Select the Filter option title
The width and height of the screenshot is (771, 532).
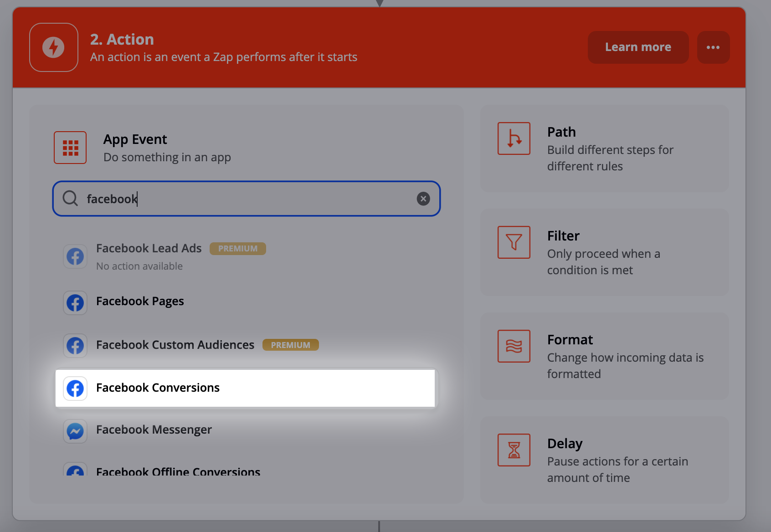pyautogui.click(x=563, y=236)
